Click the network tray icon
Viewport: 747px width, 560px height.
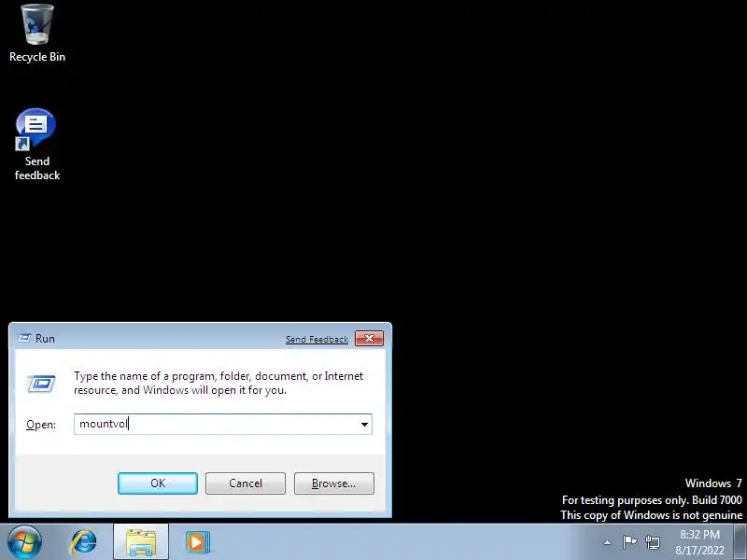(653, 542)
